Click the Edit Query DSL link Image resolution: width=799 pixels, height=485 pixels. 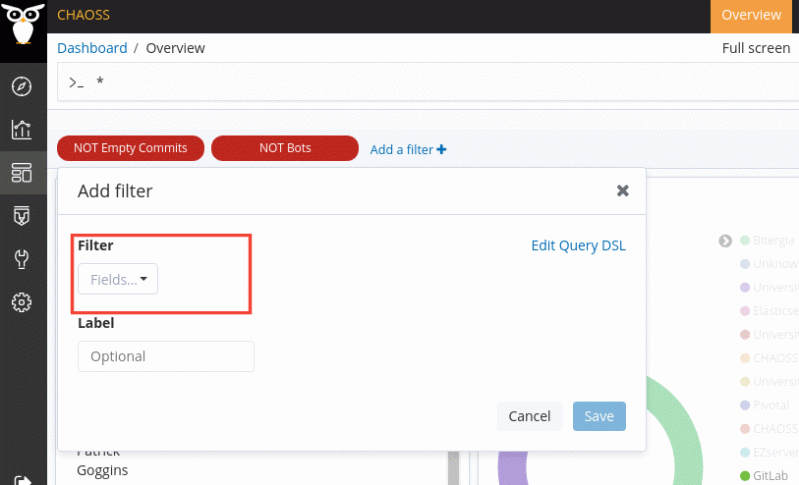point(578,246)
